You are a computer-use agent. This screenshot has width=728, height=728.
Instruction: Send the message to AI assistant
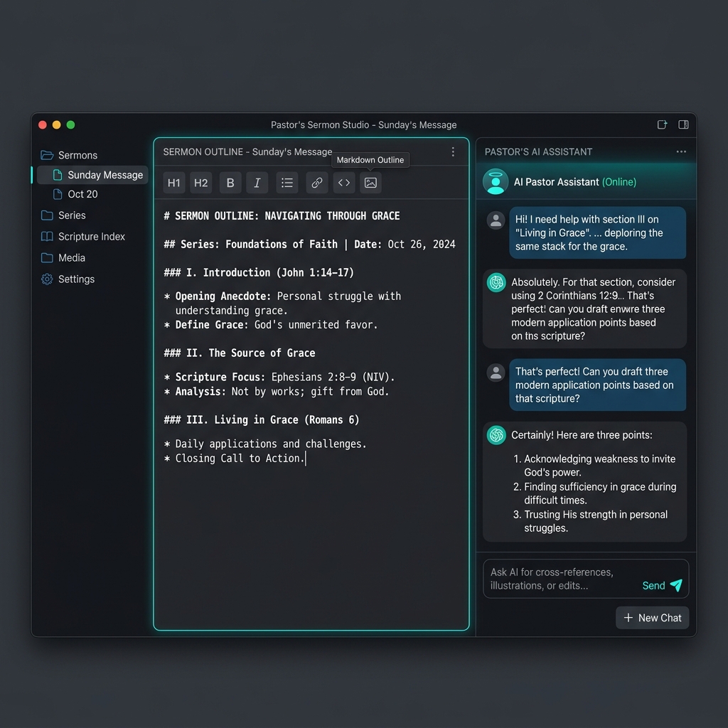(x=663, y=586)
